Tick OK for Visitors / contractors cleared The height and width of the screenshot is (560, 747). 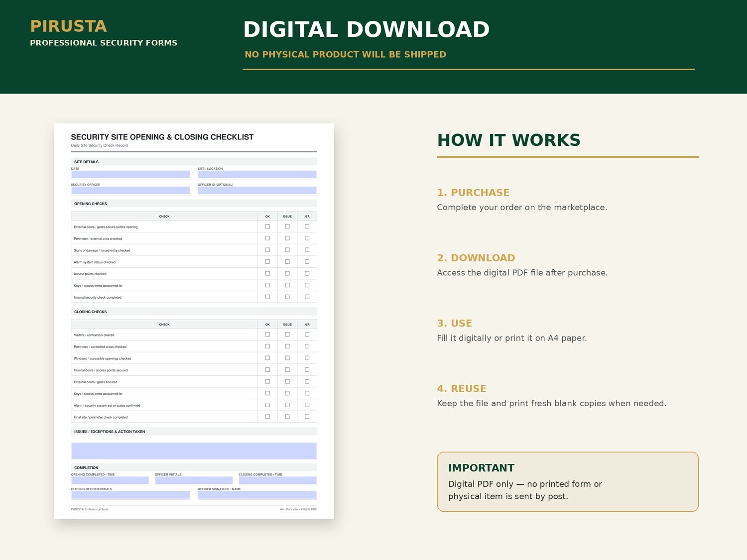coord(267,335)
